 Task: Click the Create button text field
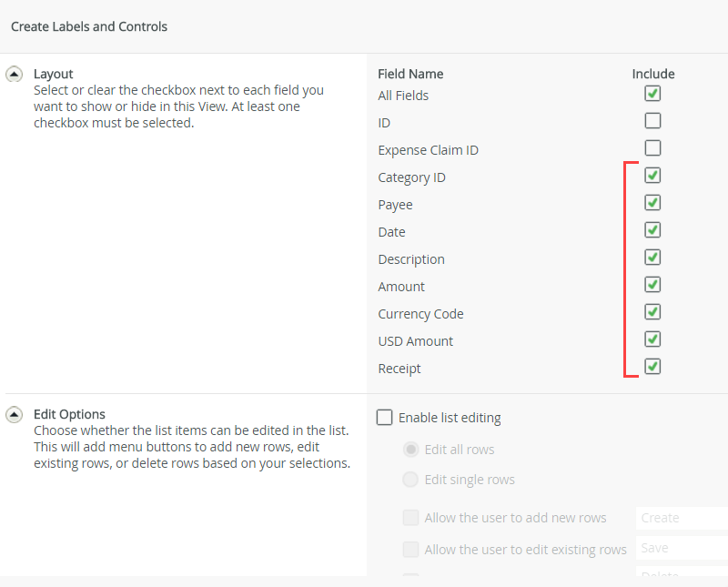(681, 518)
